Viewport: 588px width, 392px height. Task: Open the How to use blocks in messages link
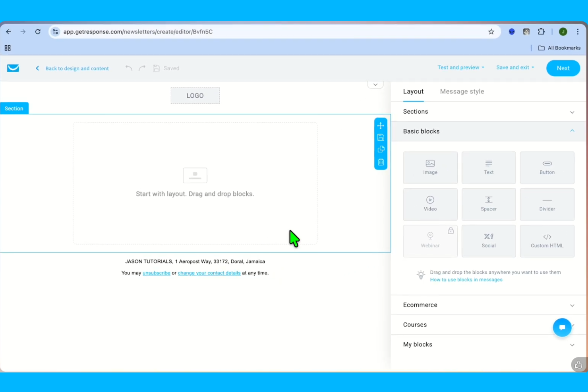click(x=466, y=280)
